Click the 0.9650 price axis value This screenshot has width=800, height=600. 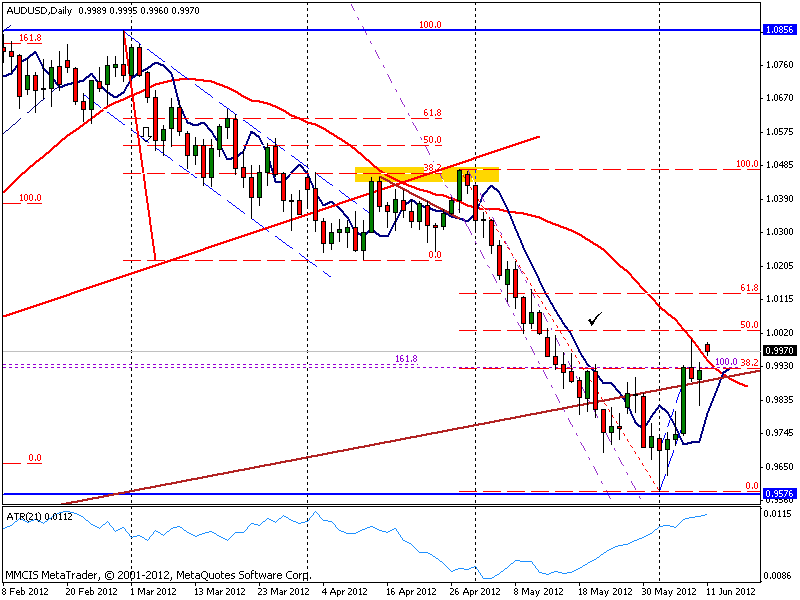[x=780, y=466]
